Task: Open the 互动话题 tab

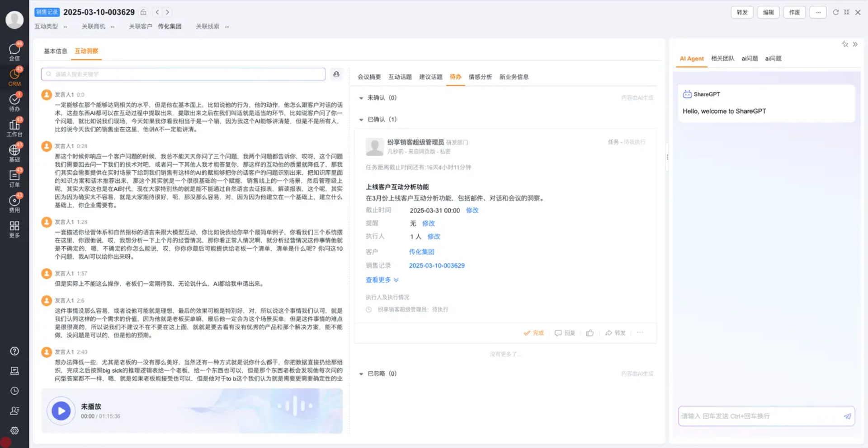Action: pos(400,77)
